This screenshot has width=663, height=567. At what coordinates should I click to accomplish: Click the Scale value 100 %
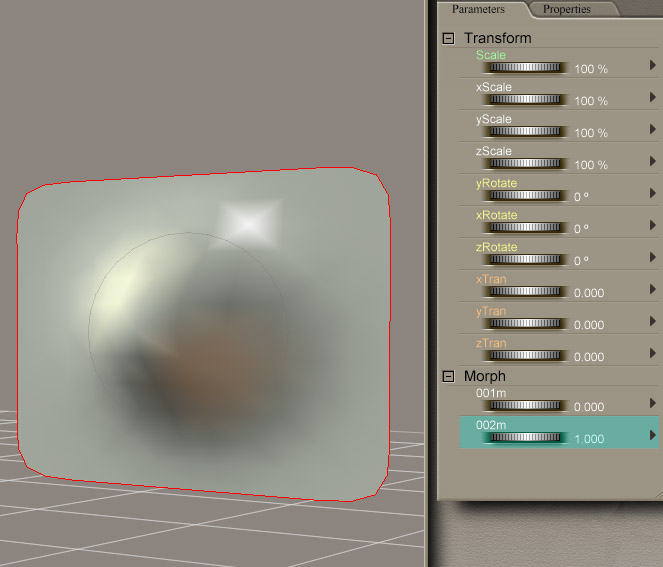click(591, 69)
